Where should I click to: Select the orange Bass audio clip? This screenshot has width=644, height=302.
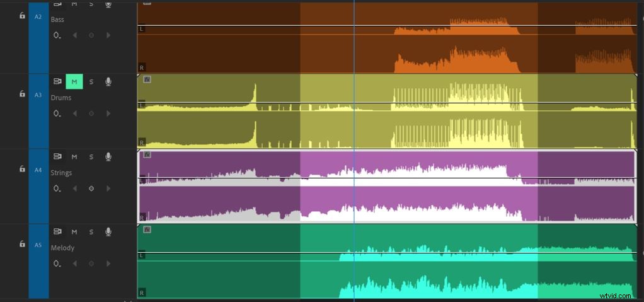(x=386, y=38)
